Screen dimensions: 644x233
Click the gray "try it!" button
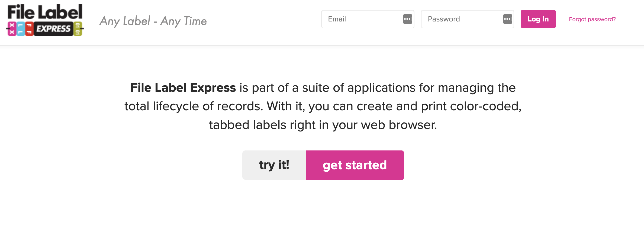pos(274,165)
